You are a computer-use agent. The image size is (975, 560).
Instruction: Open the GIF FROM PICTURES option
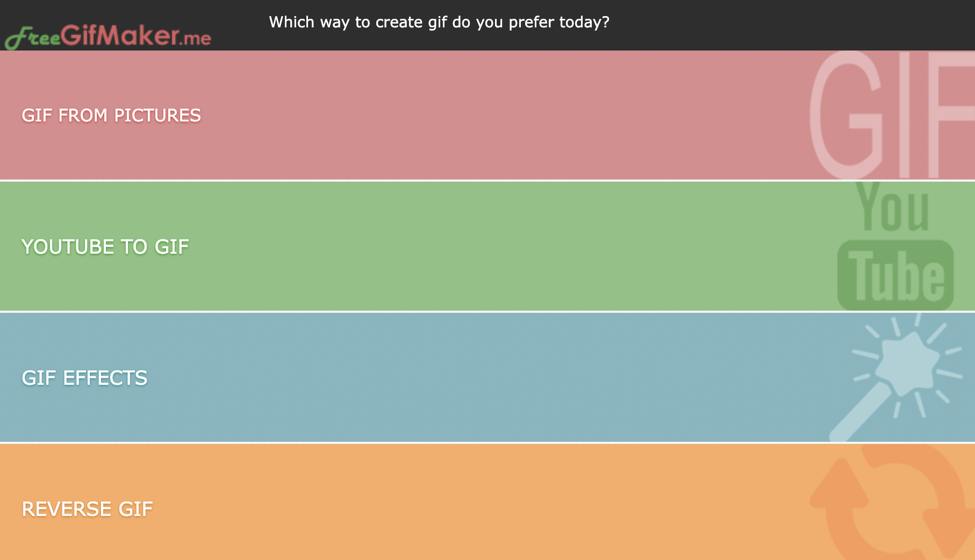(111, 116)
